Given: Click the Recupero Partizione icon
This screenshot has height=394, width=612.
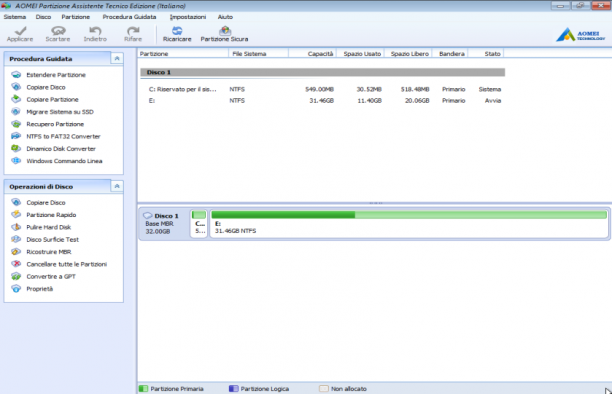Looking at the screenshot, I should [16, 124].
